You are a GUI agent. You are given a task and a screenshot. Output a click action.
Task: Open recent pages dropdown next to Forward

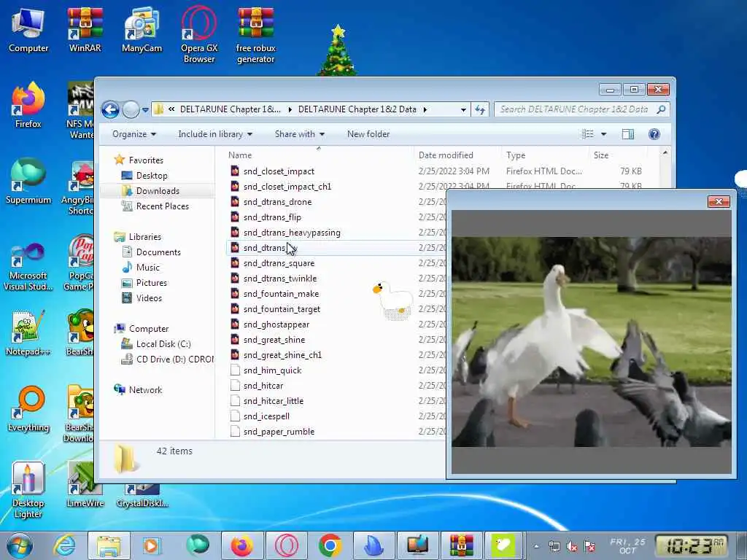[145, 110]
